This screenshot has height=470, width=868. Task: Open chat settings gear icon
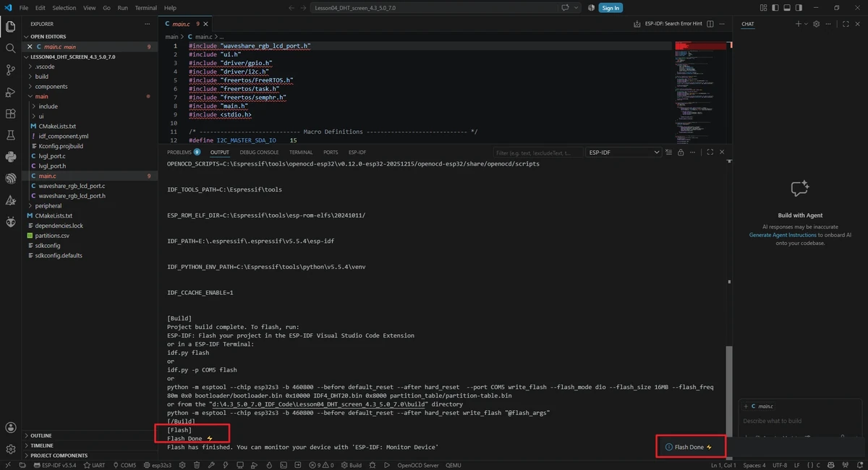816,24
